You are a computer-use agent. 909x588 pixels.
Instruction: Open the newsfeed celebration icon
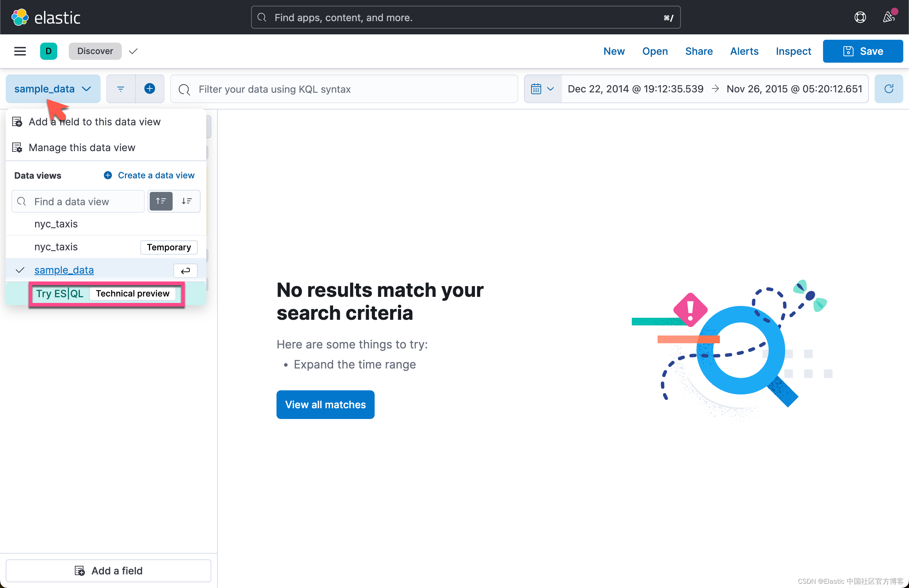point(888,18)
